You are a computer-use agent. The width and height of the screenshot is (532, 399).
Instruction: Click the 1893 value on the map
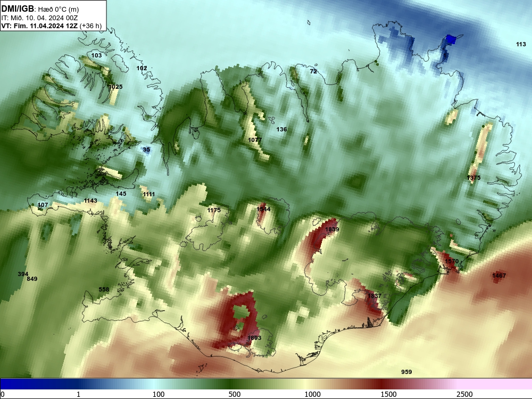click(254, 338)
